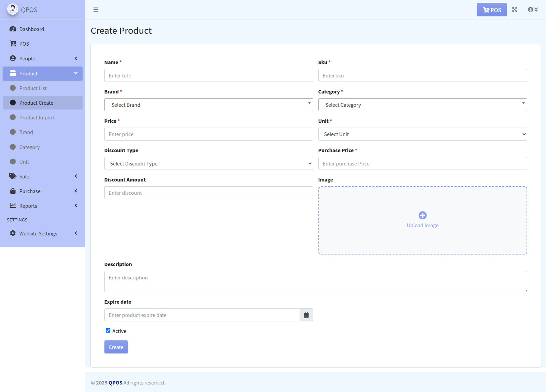Click the plus icon to upload image

tap(422, 215)
